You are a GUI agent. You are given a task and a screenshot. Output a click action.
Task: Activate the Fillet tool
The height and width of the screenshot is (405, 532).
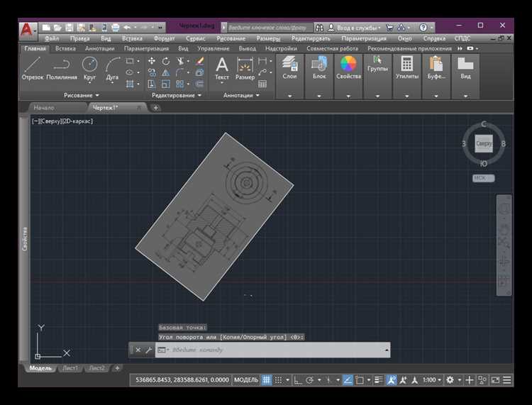(180, 72)
